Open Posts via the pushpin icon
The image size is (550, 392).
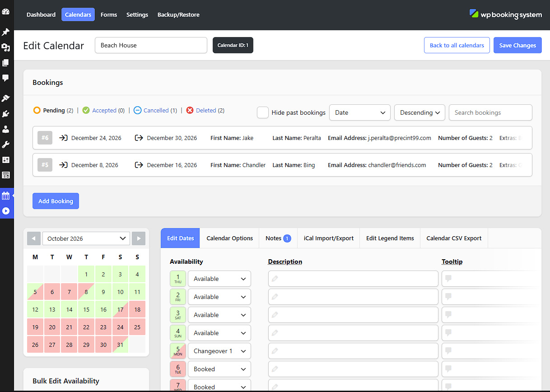[x=5, y=32]
